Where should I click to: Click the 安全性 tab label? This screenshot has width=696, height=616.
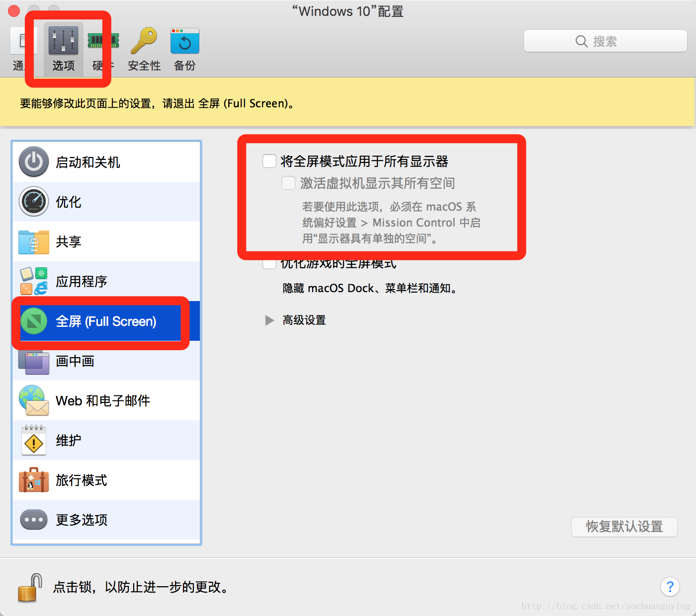(x=144, y=66)
